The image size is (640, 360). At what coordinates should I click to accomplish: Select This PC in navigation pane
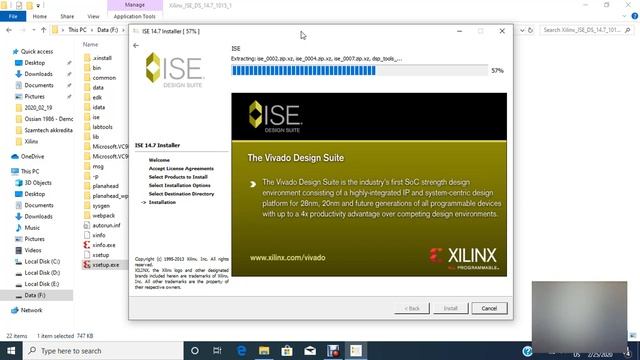point(30,171)
